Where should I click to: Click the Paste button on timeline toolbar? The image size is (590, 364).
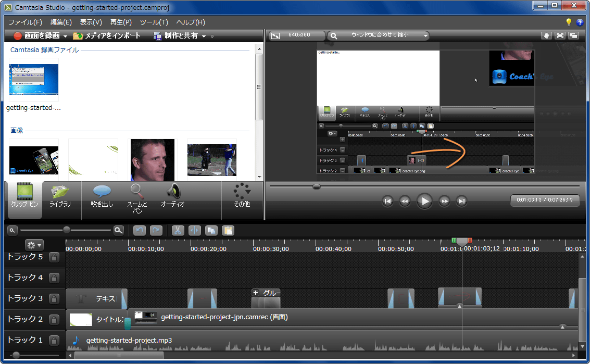tap(228, 230)
